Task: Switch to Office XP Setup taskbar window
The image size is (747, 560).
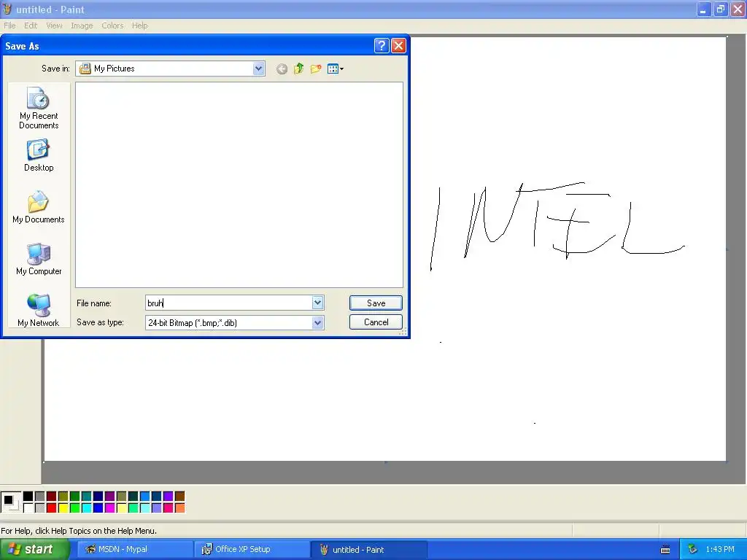Action: 252,549
